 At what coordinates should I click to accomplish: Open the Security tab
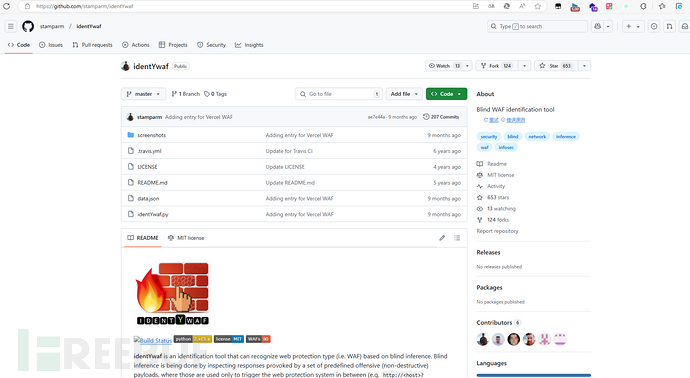(x=211, y=45)
